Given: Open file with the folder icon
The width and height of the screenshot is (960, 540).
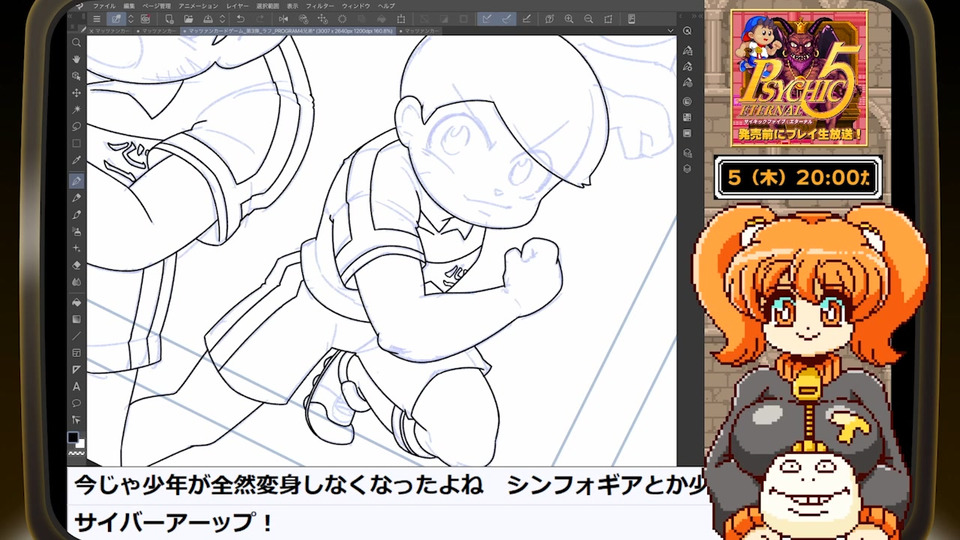Looking at the screenshot, I should [189, 19].
